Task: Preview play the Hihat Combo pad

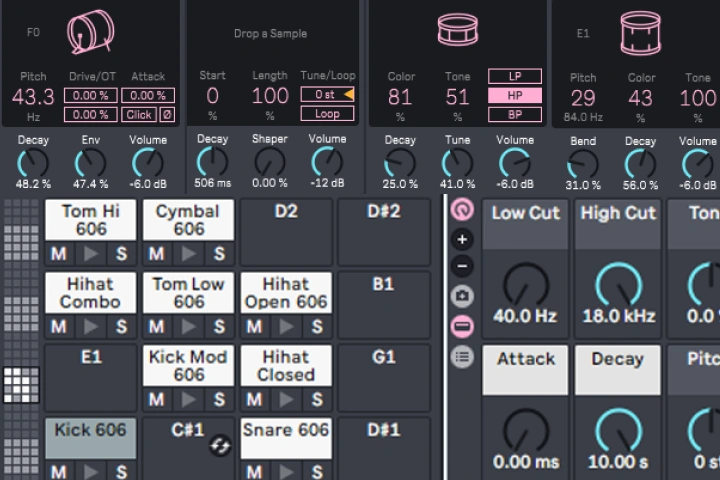Action: (x=90, y=327)
